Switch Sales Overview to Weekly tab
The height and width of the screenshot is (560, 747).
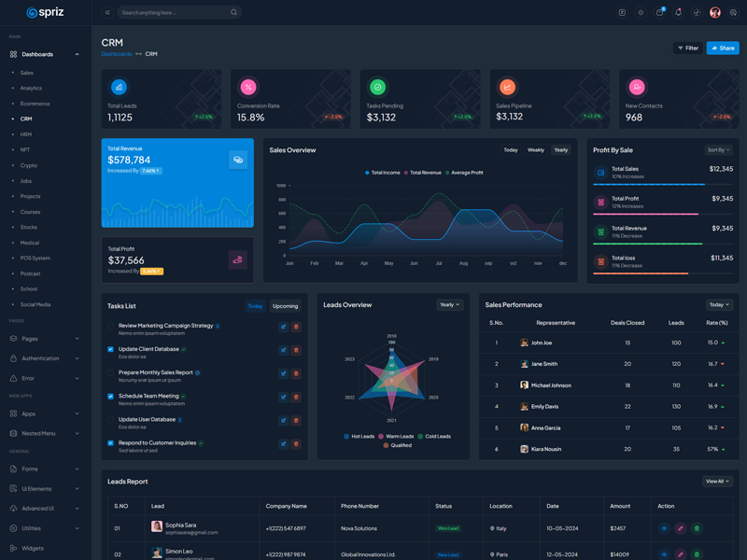[x=535, y=149]
